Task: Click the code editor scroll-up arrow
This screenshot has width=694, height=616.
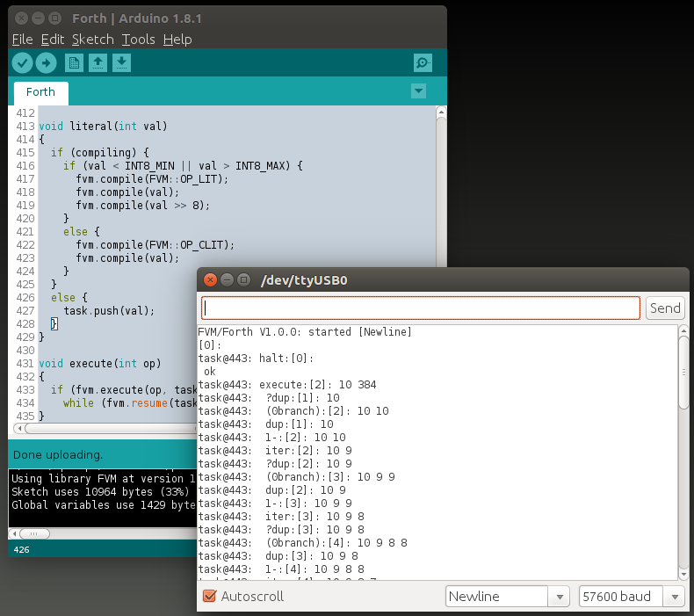Action: click(x=441, y=112)
